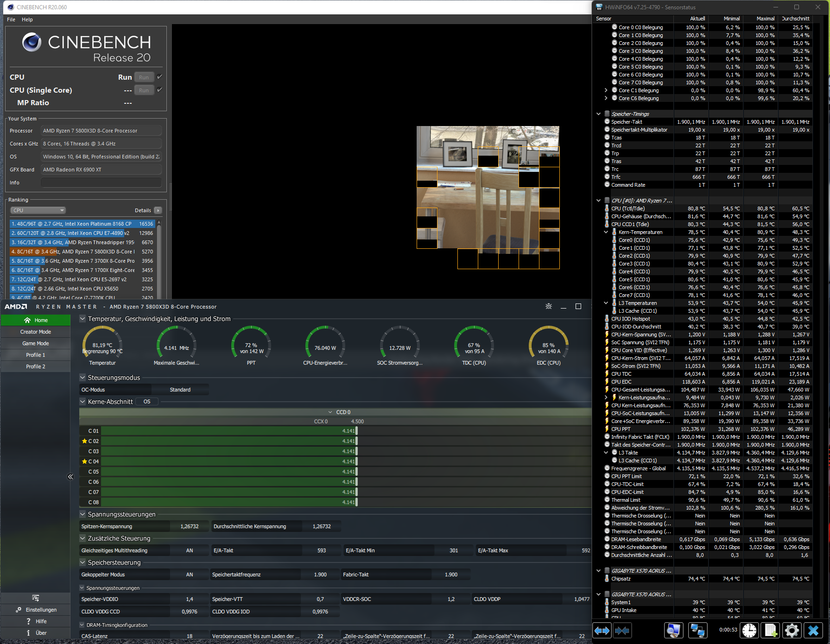Toggle the OS switch beside Kerne-Abschnitt
This screenshot has height=644, width=830.
pyautogui.click(x=147, y=402)
